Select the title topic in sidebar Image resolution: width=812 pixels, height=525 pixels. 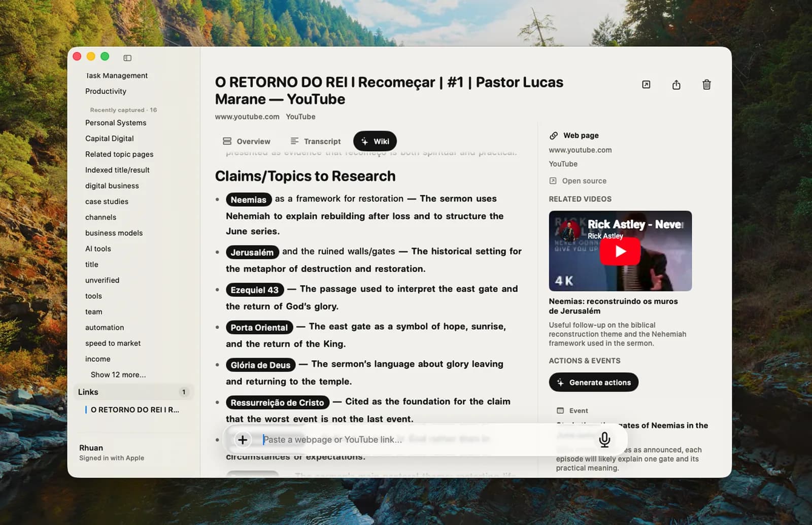(92, 264)
